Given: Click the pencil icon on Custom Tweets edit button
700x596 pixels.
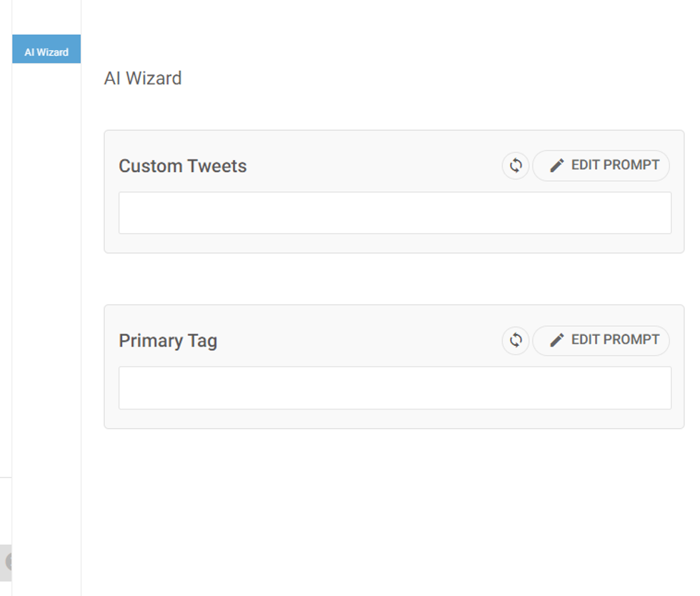Looking at the screenshot, I should [x=556, y=164].
